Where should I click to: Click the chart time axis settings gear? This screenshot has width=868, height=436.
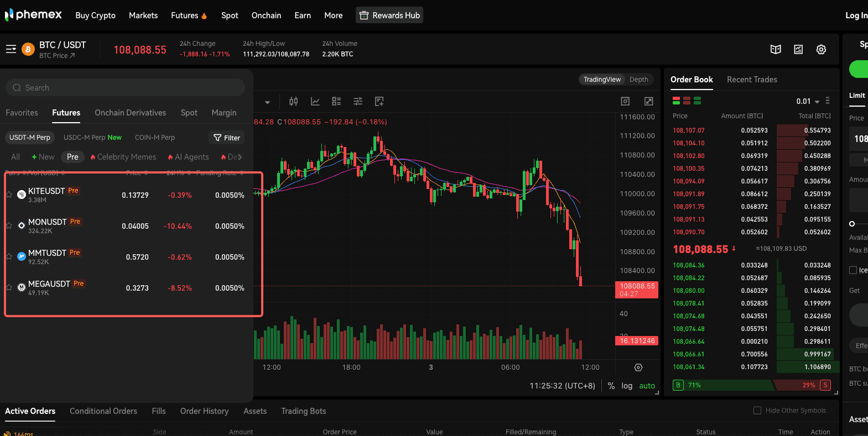(638, 367)
